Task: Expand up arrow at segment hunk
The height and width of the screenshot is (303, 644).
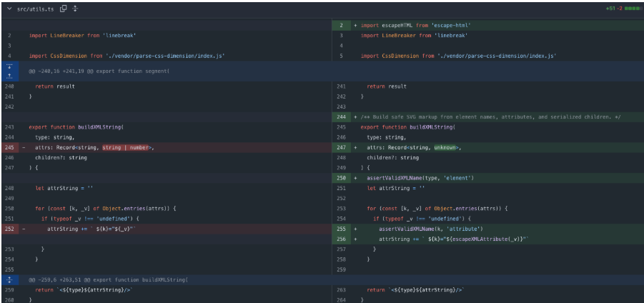Action: (10, 76)
